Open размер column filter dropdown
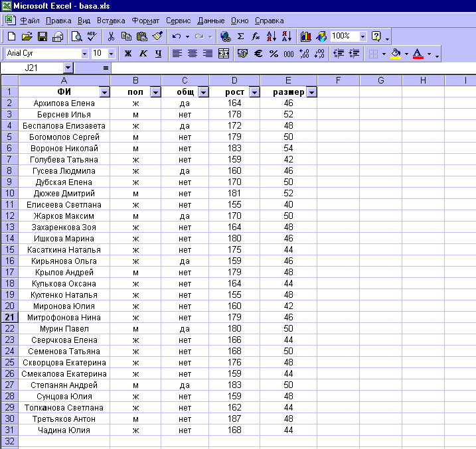 pyautogui.click(x=312, y=92)
